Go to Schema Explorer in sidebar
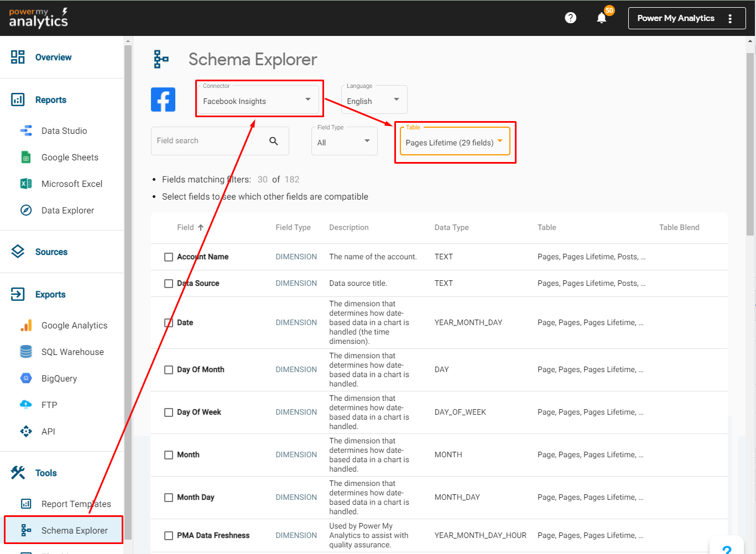The width and height of the screenshot is (756, 554). [74, 530]
